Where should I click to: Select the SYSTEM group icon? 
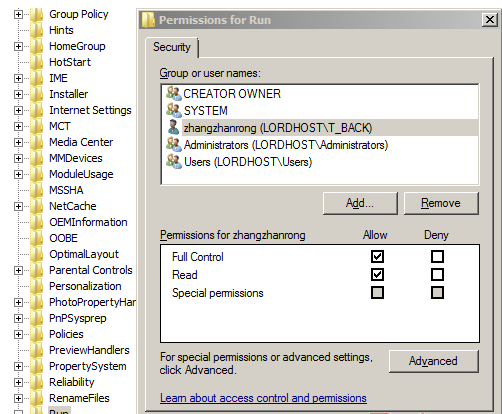click(x=174, y=110)
